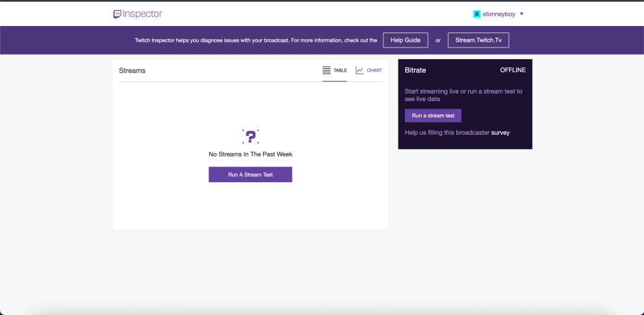Click the Twitch Inspector helps you diagnose text
Image resolution: width=644 pixels, height=315 pixels.
pos(256,40)
